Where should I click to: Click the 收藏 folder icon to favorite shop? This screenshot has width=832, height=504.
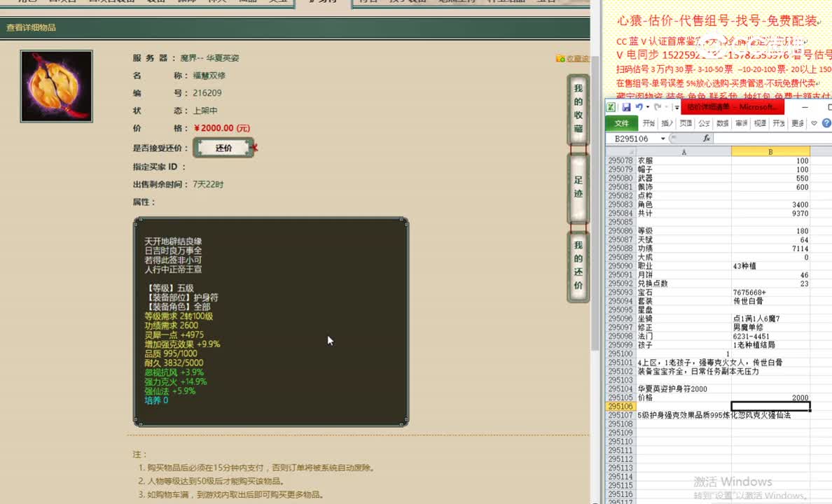coord(559,57)
